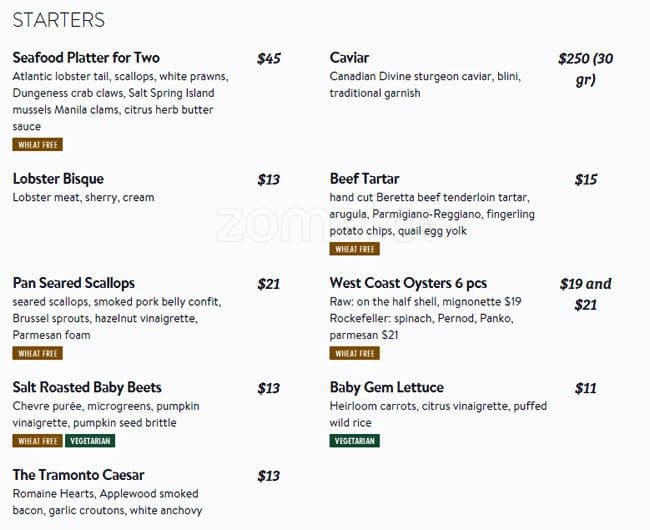Viewport: 650px width, 530px height.
Task: Click the STARTERS section heading
Action: point(58,20)
